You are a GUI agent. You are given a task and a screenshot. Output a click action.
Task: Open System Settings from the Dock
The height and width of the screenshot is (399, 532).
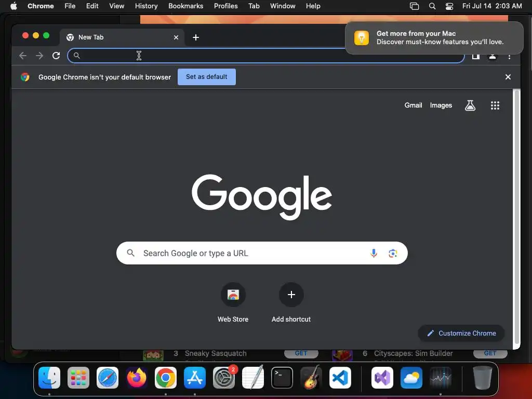[x=224, y=378]
